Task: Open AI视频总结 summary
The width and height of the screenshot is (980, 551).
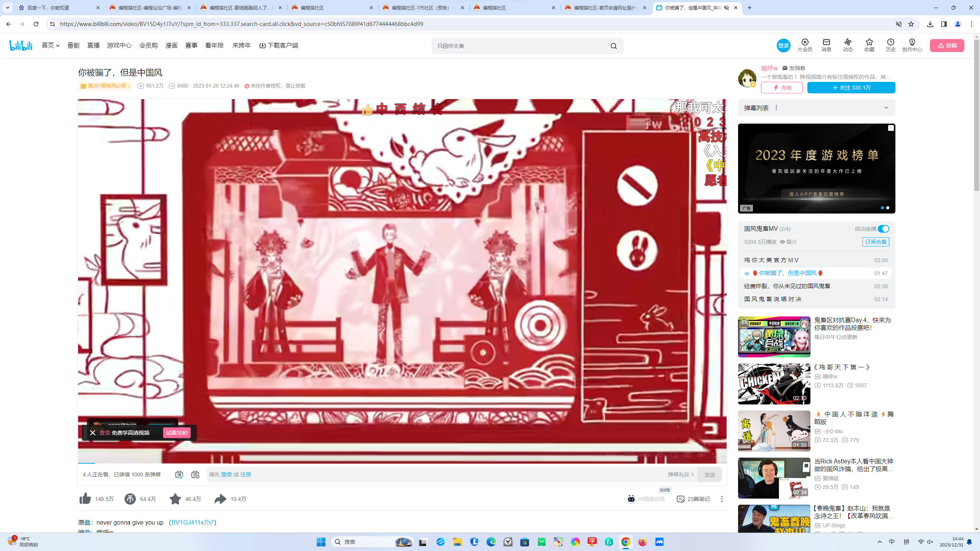Action: coord(646,499)
